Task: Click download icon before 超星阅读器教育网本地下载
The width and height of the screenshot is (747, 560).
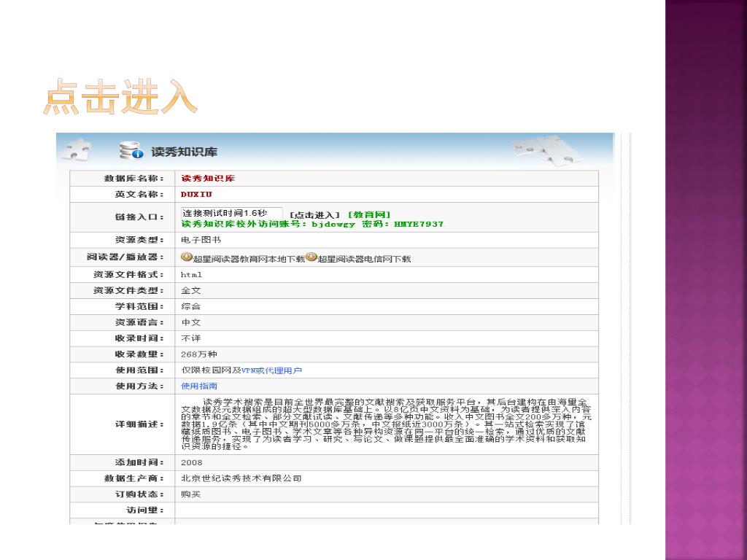Action: pos(186,257)
